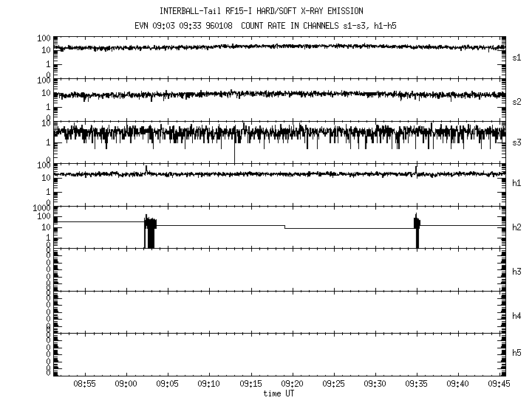
Task: Click the s1 channel label
Action: (x=517, y=57)
